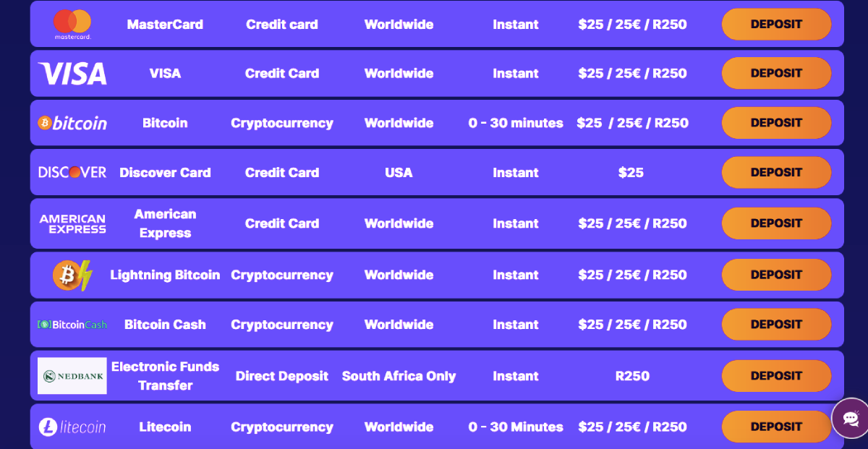Image resolution: width=868 pixels, height=449 pixels.
Task: Click the Electronic Funds Transfer name
Action: click(x=165, y=376)
